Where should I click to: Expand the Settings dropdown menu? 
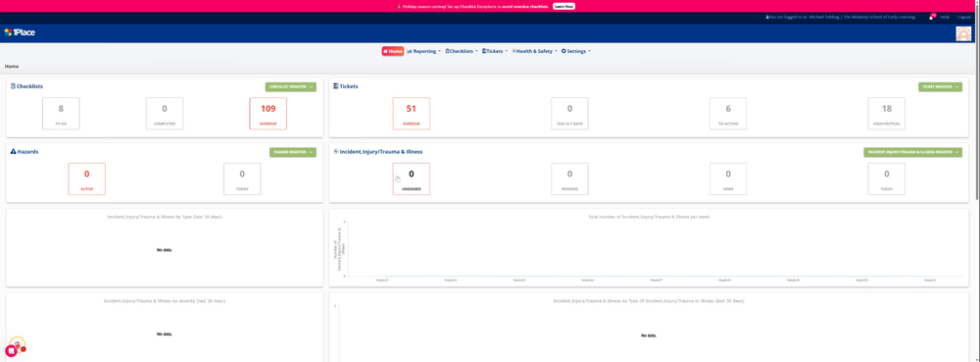coord(575,51)
